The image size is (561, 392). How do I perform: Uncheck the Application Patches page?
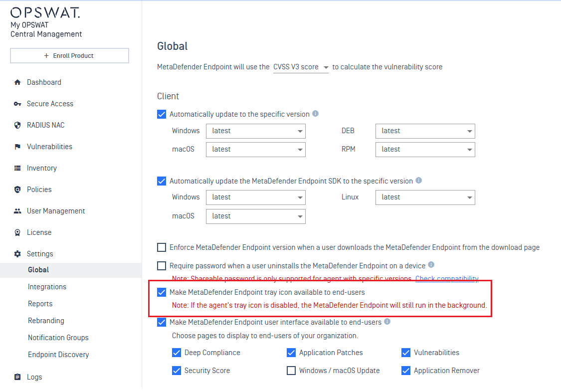pyautogui.click(x=291, y=353)
